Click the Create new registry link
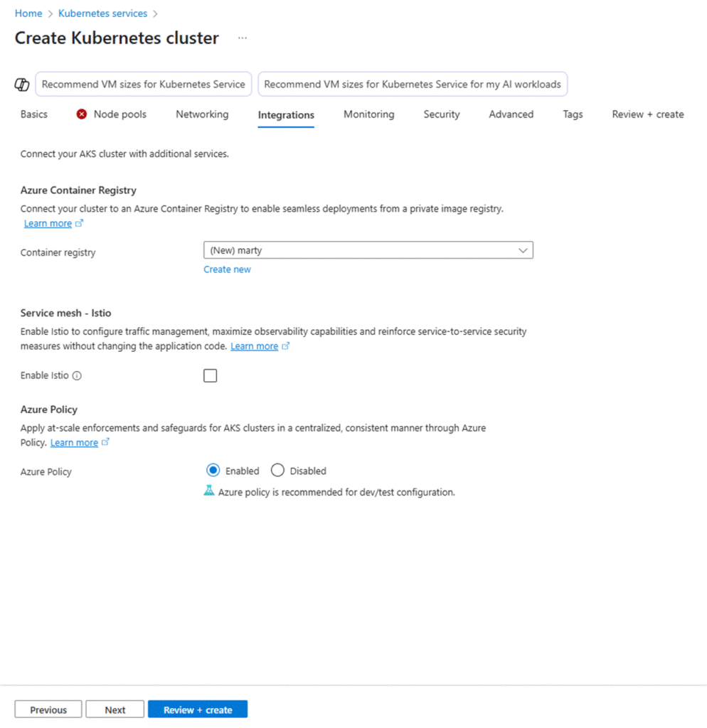This screenshot has width=707, height=728. tap(227, 269)
